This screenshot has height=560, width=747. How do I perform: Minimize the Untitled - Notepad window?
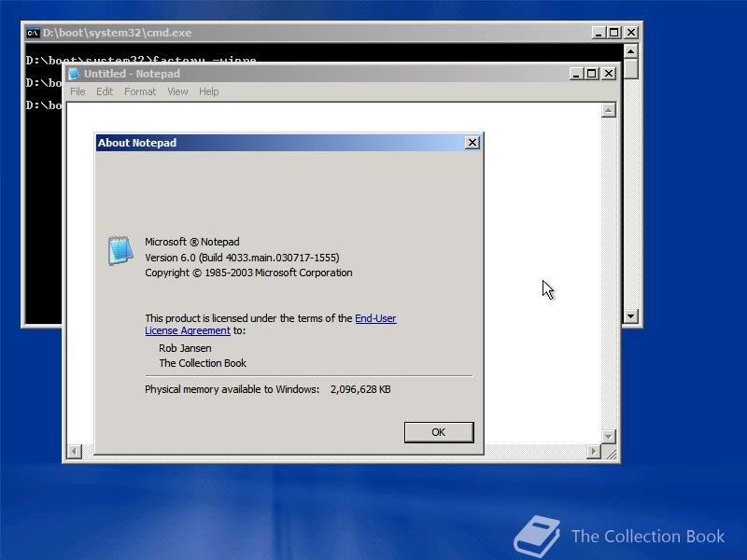[x=576, y=74]
